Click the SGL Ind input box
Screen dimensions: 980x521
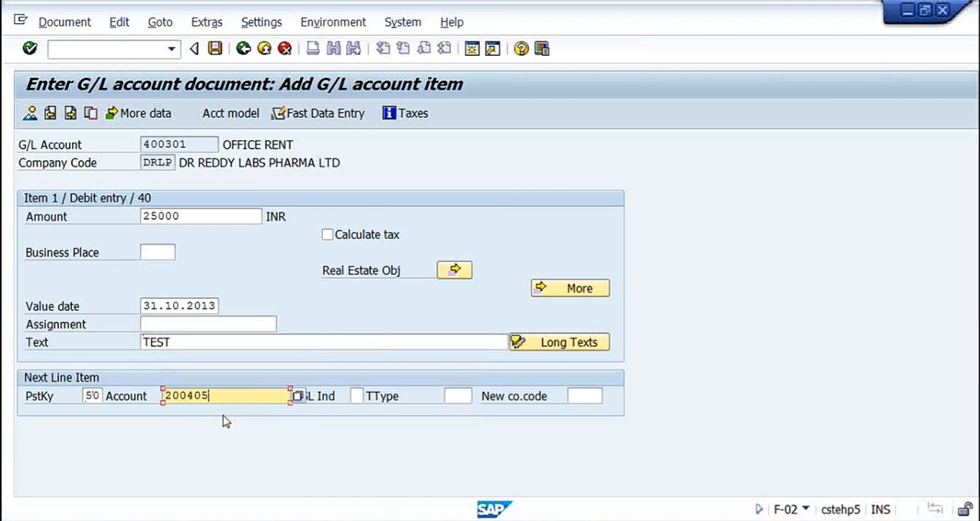click(x=357, y=396)
